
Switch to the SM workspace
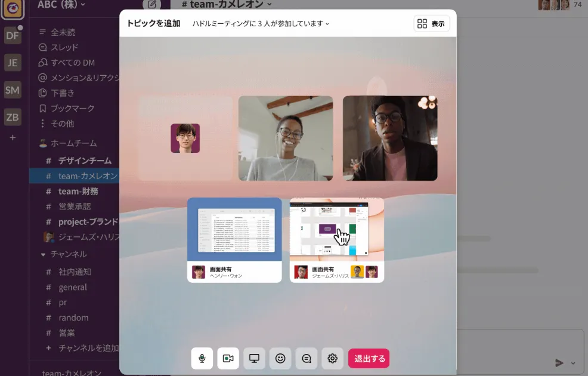(13, 90)
